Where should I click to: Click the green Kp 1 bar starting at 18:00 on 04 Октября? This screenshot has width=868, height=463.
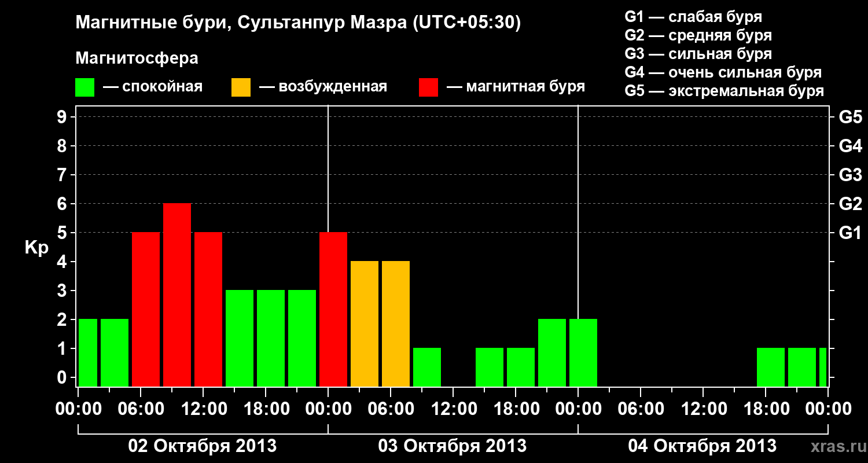[771, 368]
